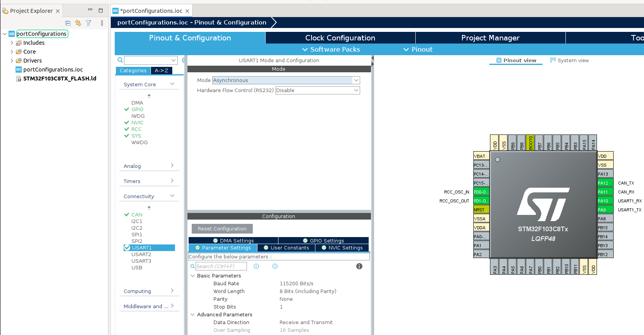
Task: Click NRST pin on chip
Action: [x=481, y=210]
